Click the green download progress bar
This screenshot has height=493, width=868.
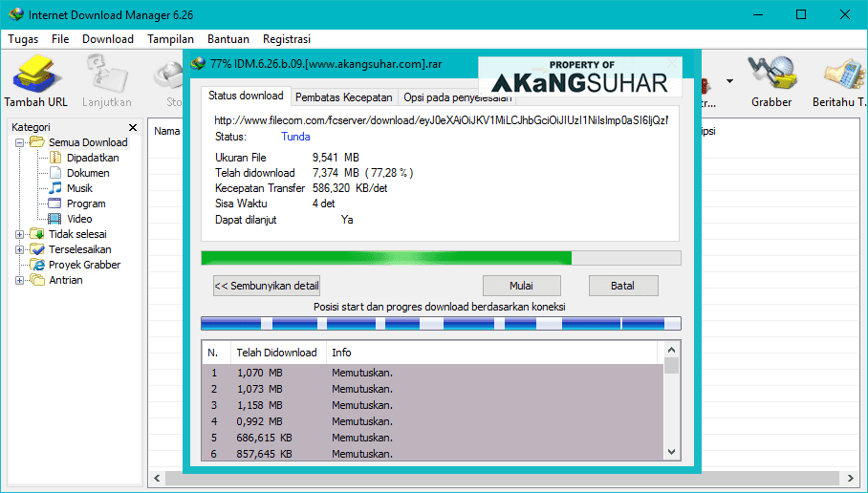click(441, 258)
